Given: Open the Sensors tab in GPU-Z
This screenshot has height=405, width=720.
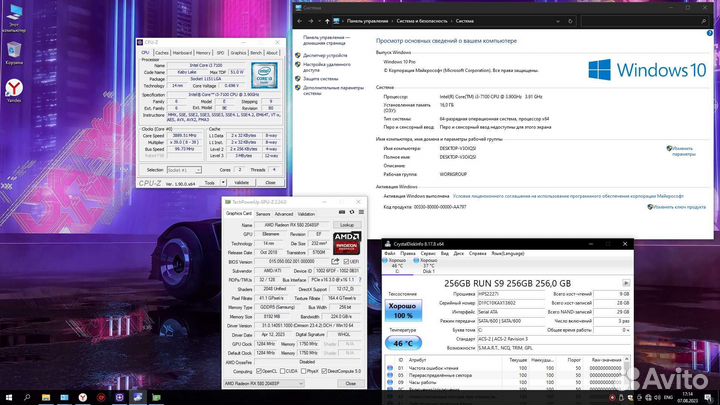Looking at the screenshot, I should click(x=263, y=213).
